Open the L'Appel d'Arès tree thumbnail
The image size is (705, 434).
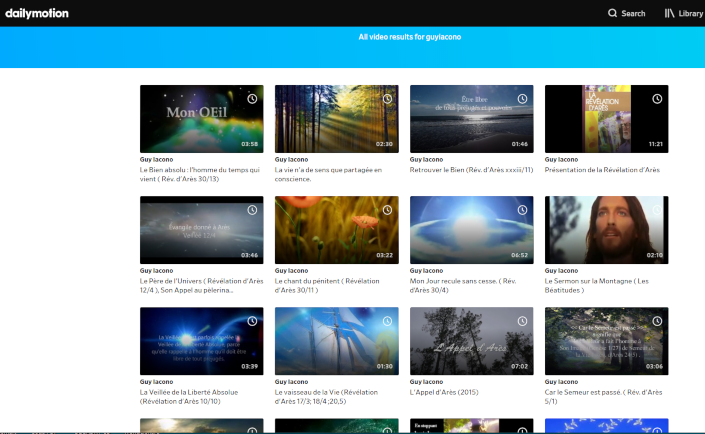(472, 341)
